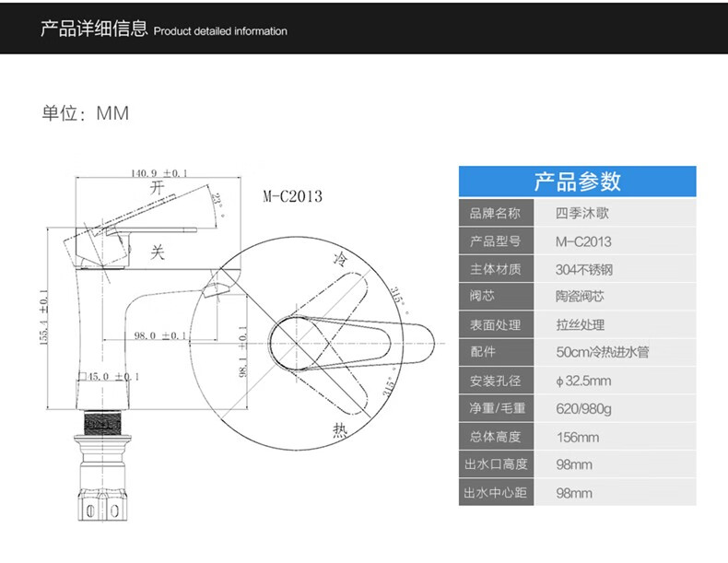Select the blue 产品参数 table header
Viewport: 728px width, 563px height.
click(x=577, y=181)
